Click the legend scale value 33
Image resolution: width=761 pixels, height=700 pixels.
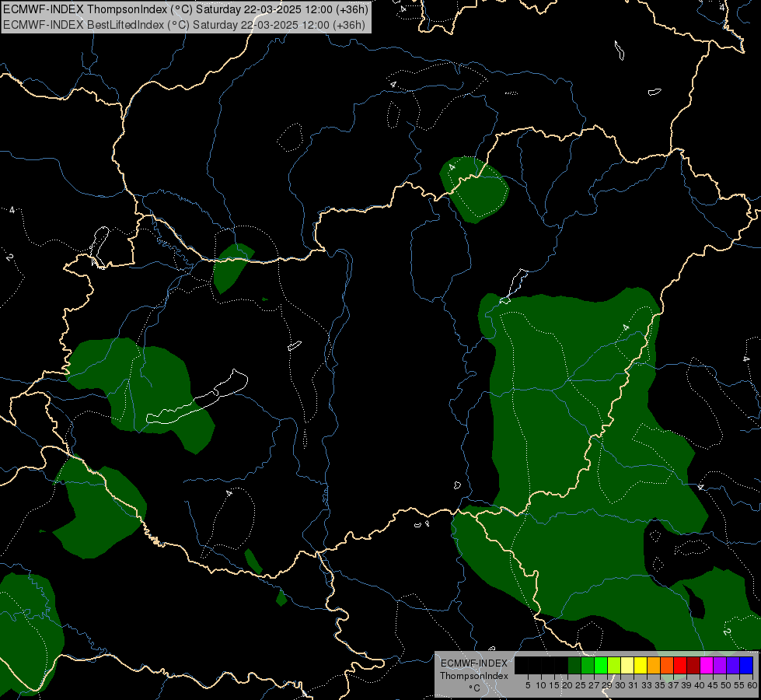[647, 685]
